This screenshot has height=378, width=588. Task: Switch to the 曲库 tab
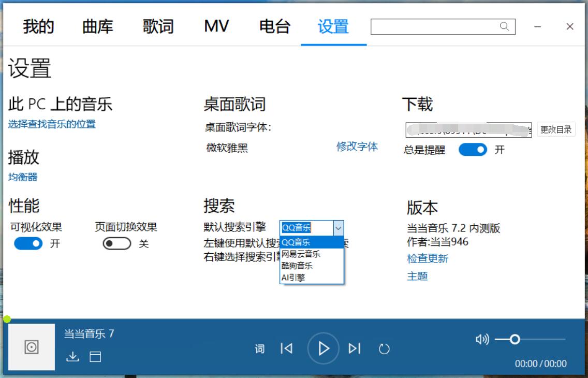click(x=98, y=26)
